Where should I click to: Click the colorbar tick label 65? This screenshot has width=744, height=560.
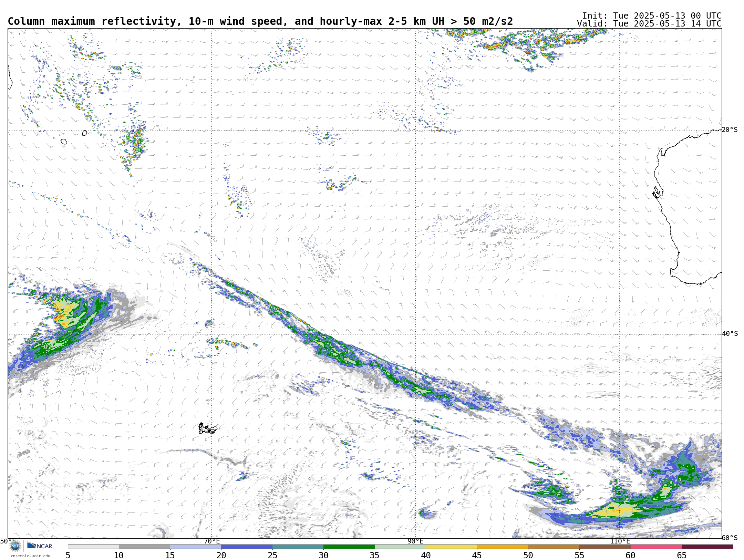682,556
